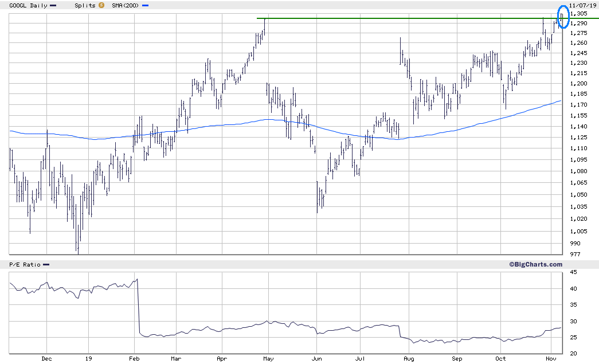Click the Aug month axis label
This screenshot has height=364, width=599.
[x=409, y=359]
